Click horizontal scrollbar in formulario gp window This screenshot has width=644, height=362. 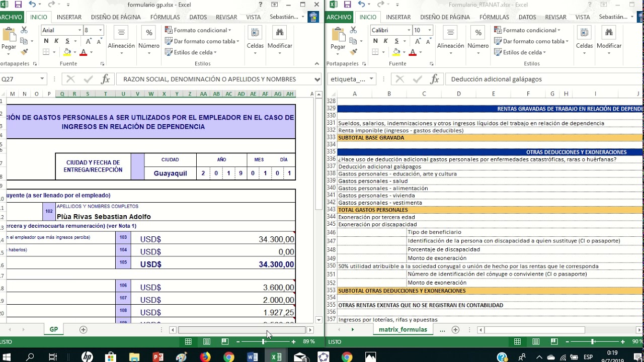click(242, 330)
